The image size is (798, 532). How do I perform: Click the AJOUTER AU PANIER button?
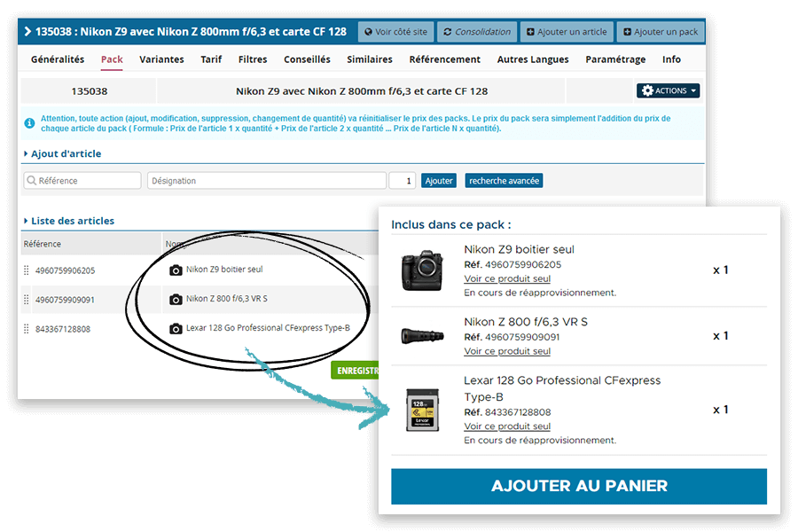coord(579,486)
